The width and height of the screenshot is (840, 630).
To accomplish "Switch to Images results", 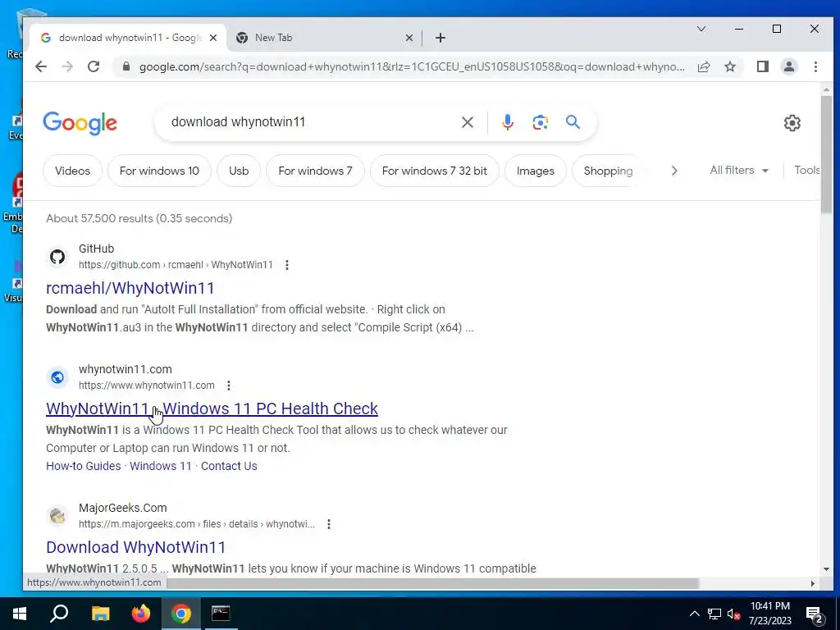I will pos(535,171).
